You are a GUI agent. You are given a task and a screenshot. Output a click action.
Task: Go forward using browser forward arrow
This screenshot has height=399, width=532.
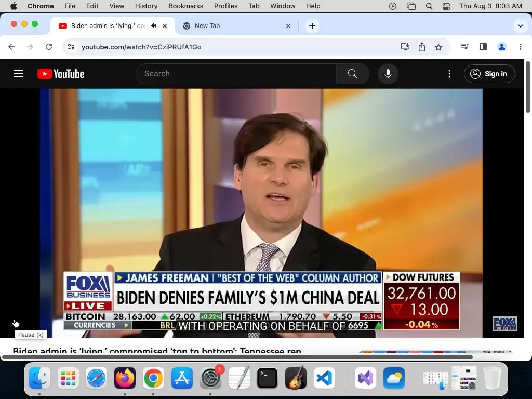[x=30, y=47]
